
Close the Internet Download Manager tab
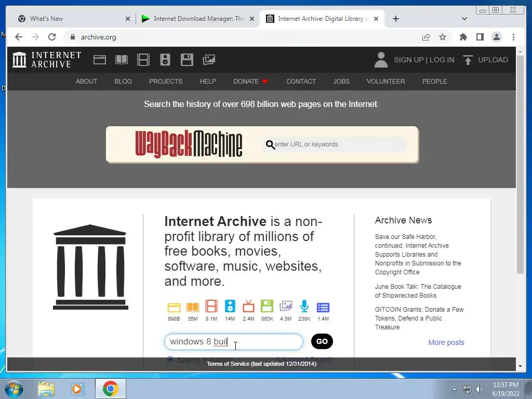point(252,19)
